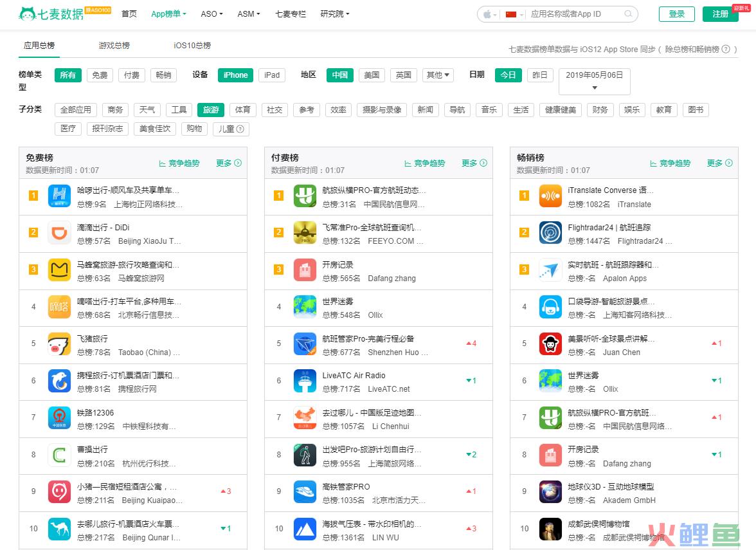Viewport: 756px width, 550px height.
Task: Expand the 其他 region dropdown
Action: point(438,75)
